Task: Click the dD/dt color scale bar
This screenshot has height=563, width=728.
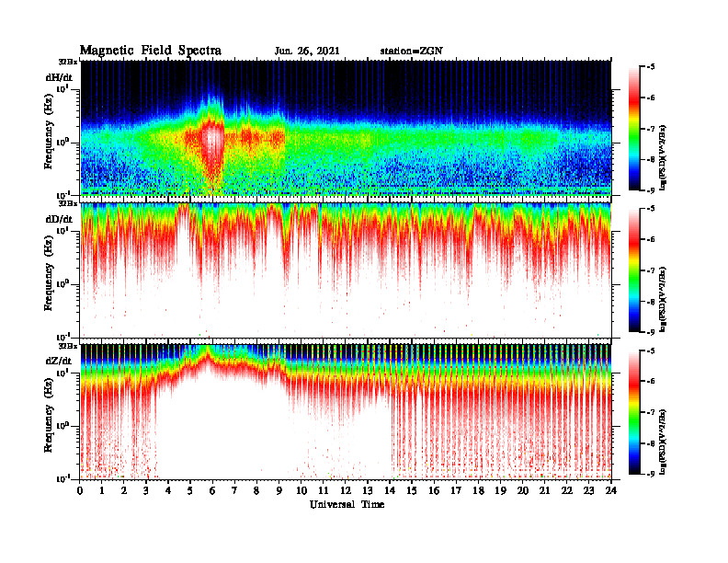Action: [634, 270]
